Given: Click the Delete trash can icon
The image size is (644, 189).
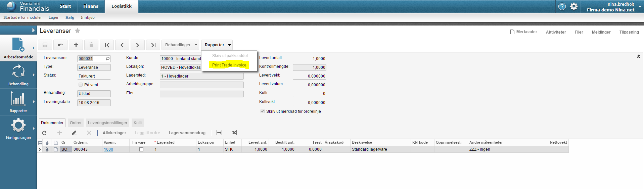Looking at the screenshot, I should [91, 45].
